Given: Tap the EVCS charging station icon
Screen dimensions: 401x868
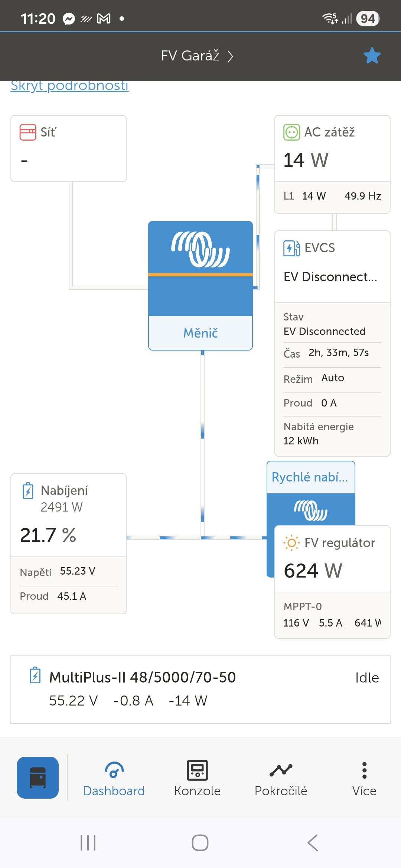Looking at the screenshot, I should tap(291, 248).
